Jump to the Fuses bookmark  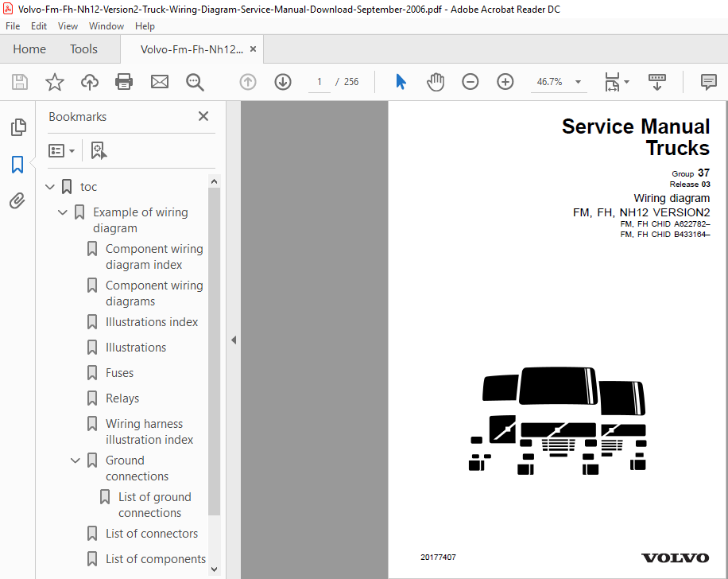coord(119,373)
